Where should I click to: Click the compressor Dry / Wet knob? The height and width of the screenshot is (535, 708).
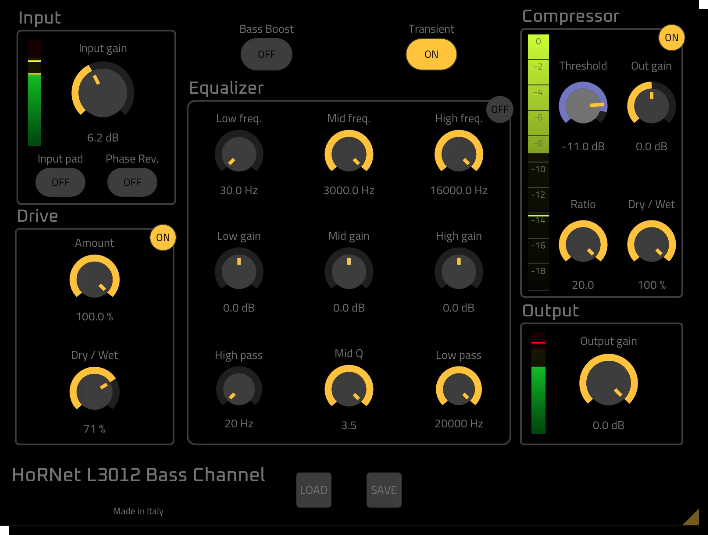coord(651,242)
